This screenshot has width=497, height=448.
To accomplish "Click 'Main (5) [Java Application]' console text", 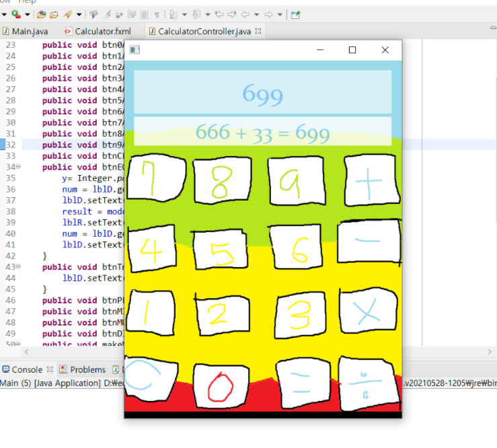I will pyautogui.click(x=50, y=383).
